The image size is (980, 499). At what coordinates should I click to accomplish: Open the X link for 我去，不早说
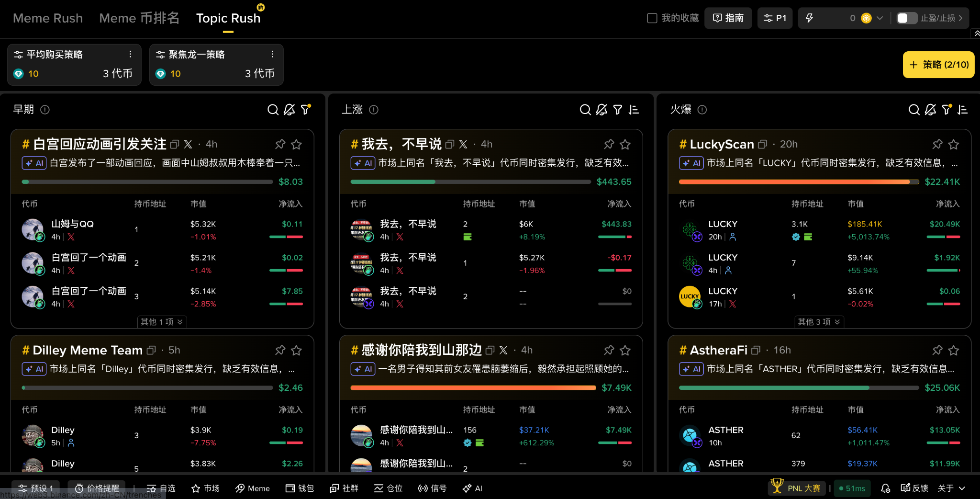pyautogui.click(x=463, y=144)
